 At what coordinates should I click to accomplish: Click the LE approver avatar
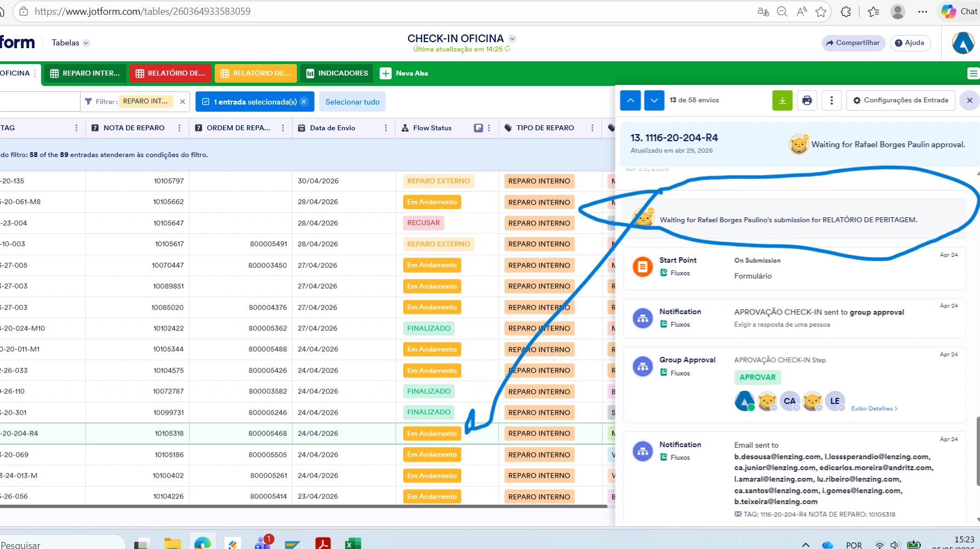pyautogui.click(x=835, y=401)
